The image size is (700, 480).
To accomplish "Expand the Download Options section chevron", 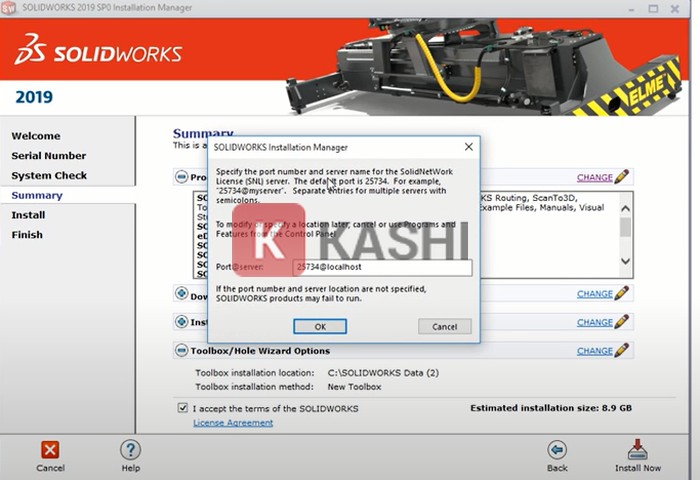I will [x=181, y=294].
